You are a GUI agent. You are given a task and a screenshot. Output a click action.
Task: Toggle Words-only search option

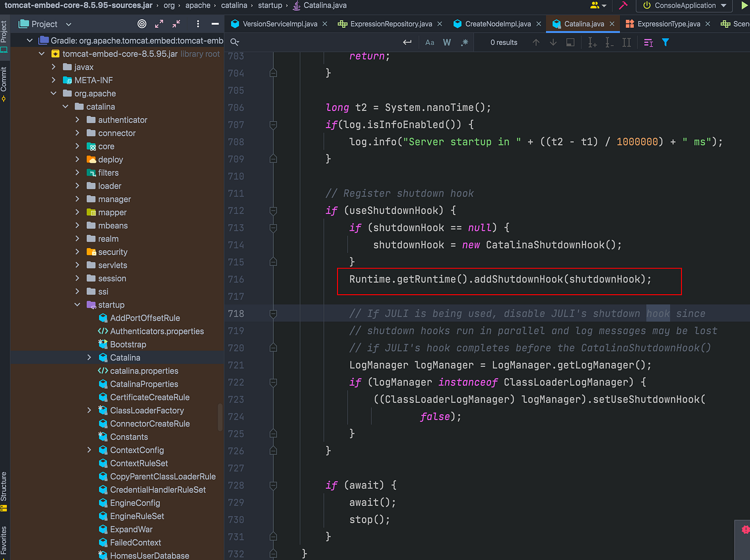pyautogui.click(x=447, y=42)
